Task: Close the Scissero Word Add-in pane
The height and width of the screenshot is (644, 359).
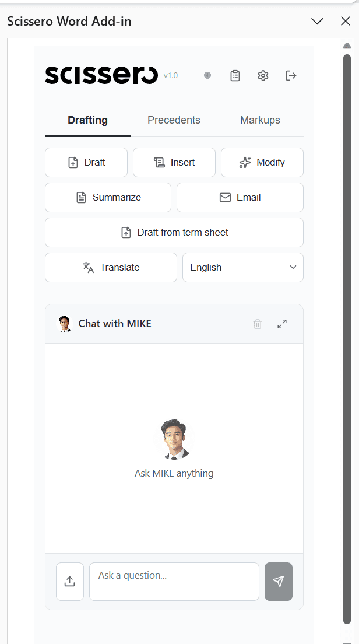Action: (346, 22)
